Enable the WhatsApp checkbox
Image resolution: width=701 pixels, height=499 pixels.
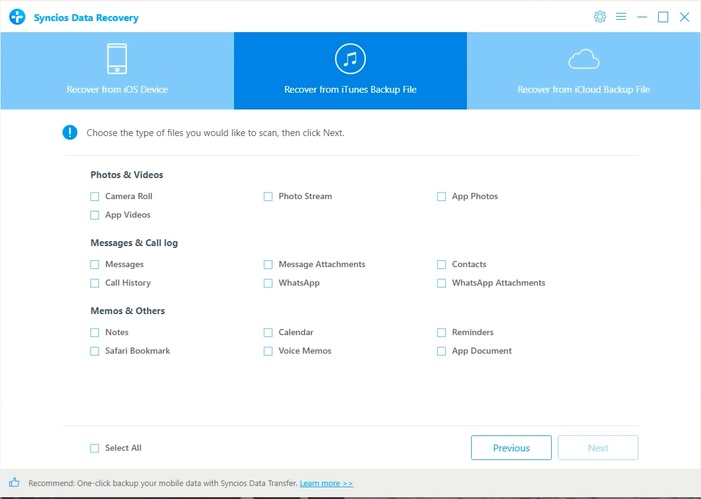[268, 283]
